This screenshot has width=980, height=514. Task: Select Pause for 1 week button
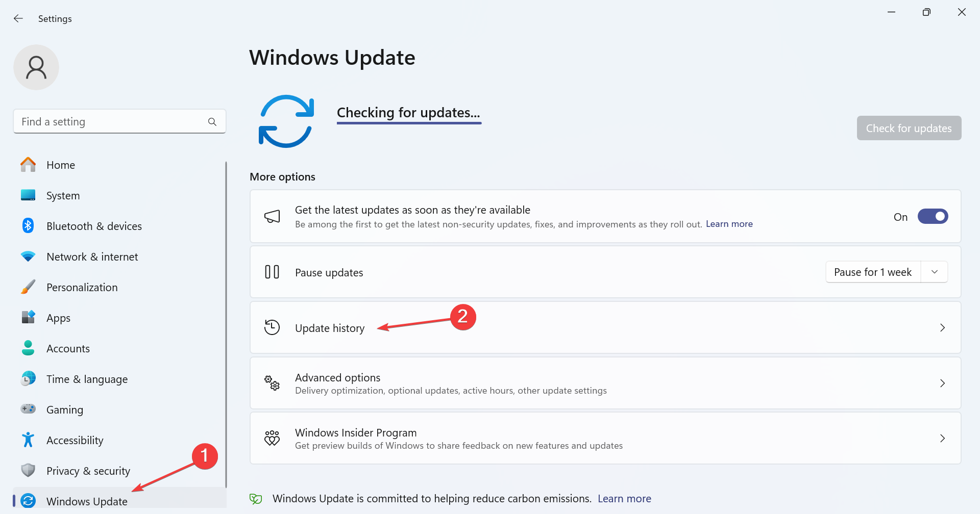coord(873,272)
